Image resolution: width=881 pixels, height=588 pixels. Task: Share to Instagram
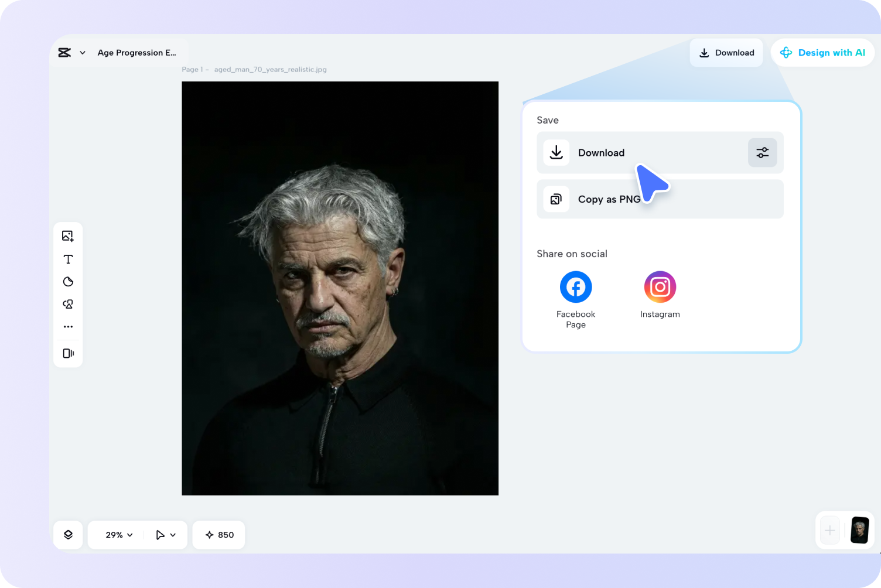click(660, 295)
